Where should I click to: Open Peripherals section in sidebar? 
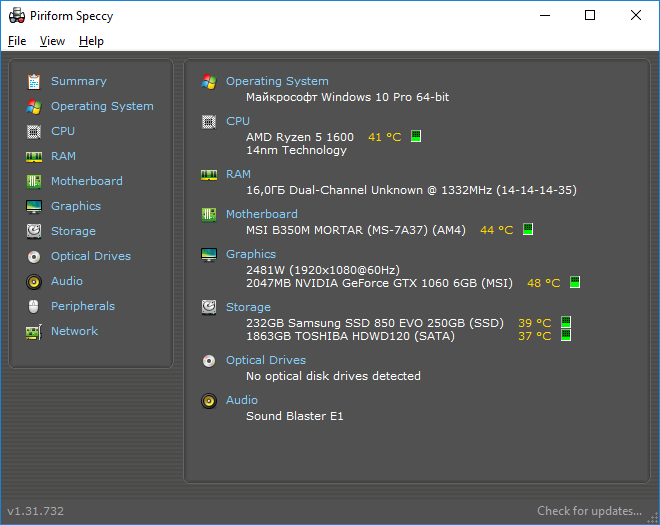(83, 306)
